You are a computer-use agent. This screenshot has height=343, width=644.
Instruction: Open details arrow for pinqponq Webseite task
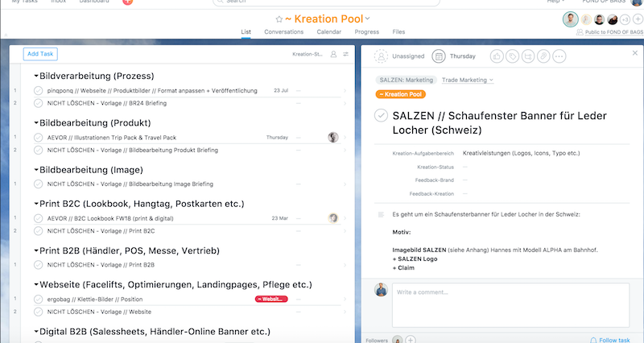coord(345,91)
